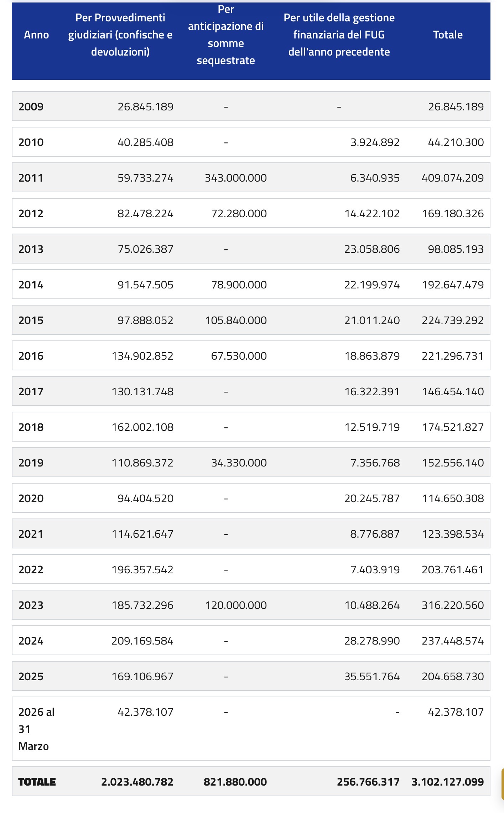
Task: Select the 2012 total 169.180.326
Action: [x=453, y=213]
